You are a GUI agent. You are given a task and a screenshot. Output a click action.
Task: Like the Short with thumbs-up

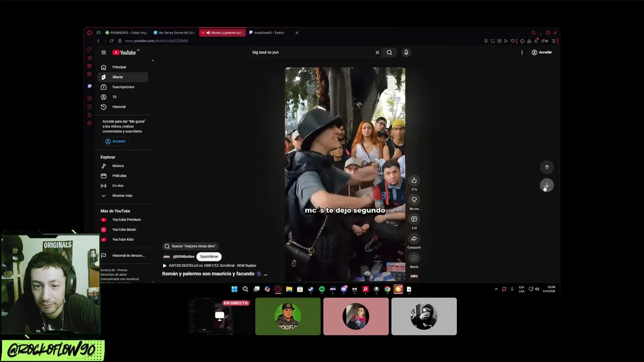(x=414, y=180)
